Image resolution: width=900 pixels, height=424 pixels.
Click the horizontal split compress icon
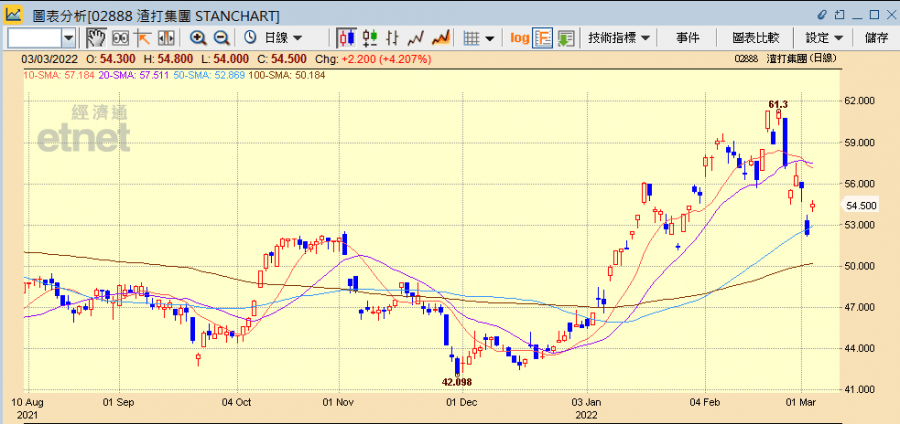166,38
